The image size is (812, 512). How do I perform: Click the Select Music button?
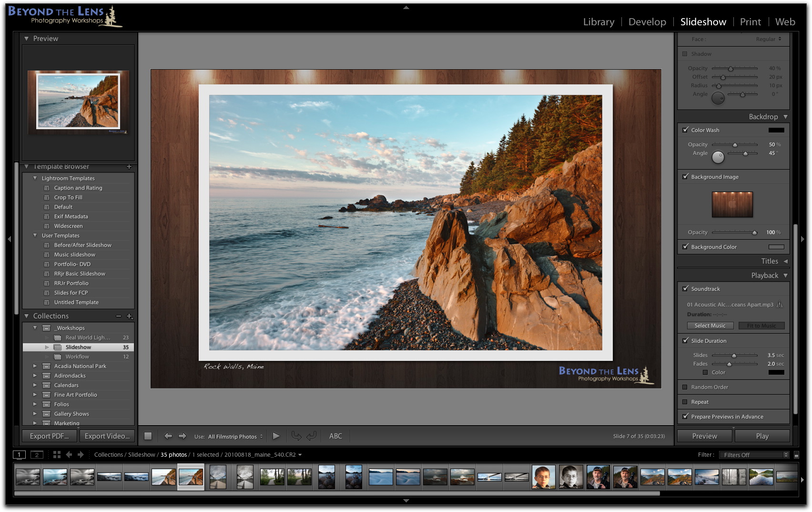point(710,326)
